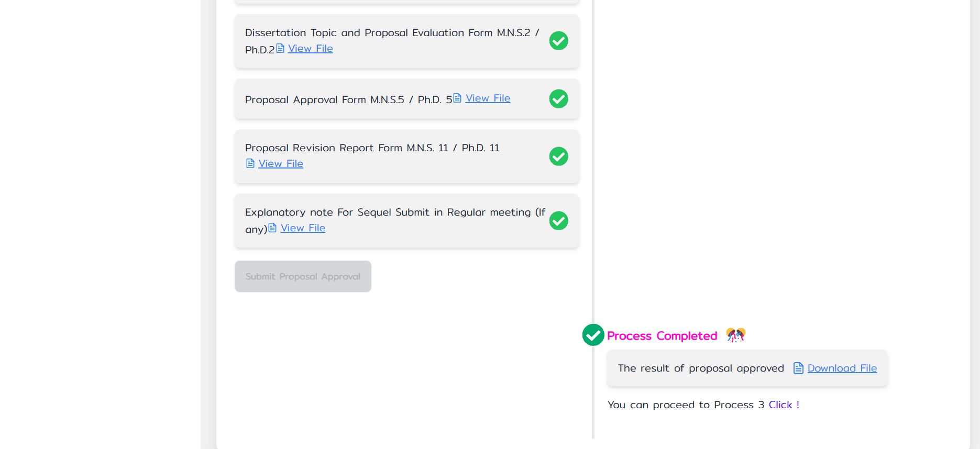The width and height of the screenshot is (980, 449).
Task: Open View File for Dissertation Topic form
Action: click(310, 49)
